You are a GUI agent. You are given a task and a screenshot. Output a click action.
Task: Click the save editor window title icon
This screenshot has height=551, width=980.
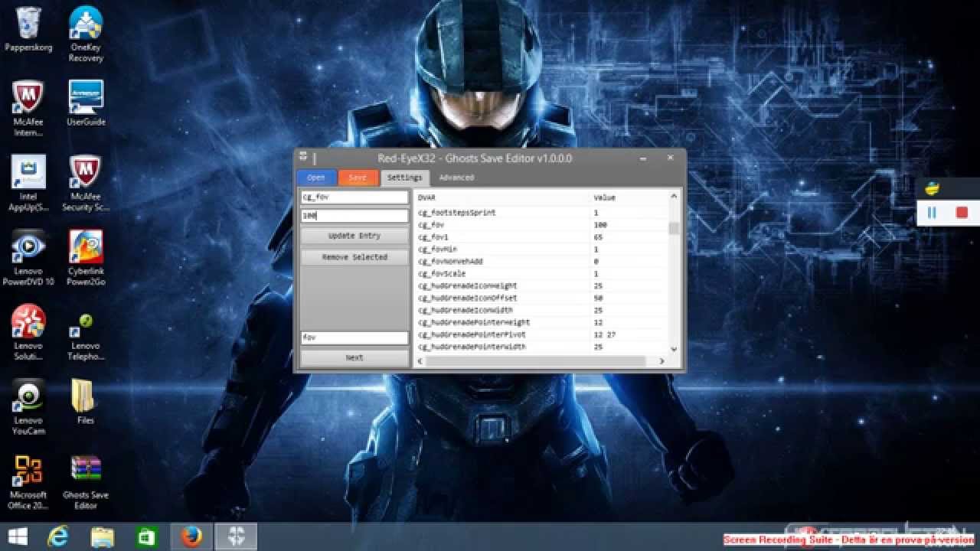pyautogui.click(x=304, y=158)
